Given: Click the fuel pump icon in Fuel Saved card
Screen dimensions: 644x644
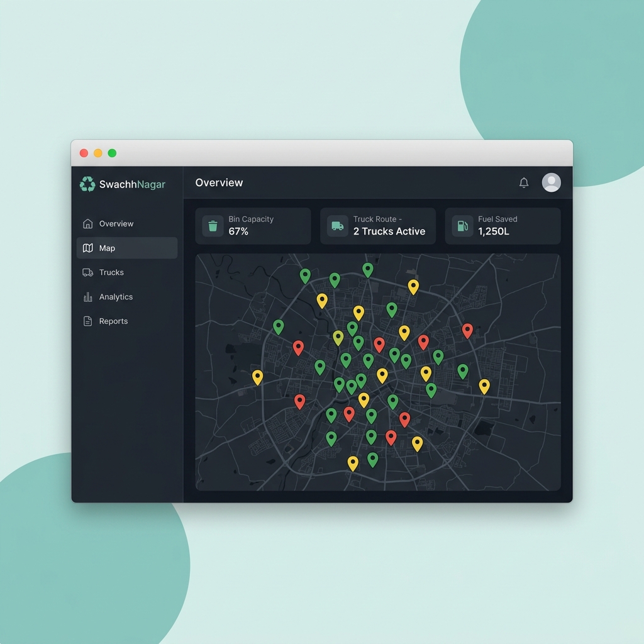Looking at the screenshot, I should (462, 226).
